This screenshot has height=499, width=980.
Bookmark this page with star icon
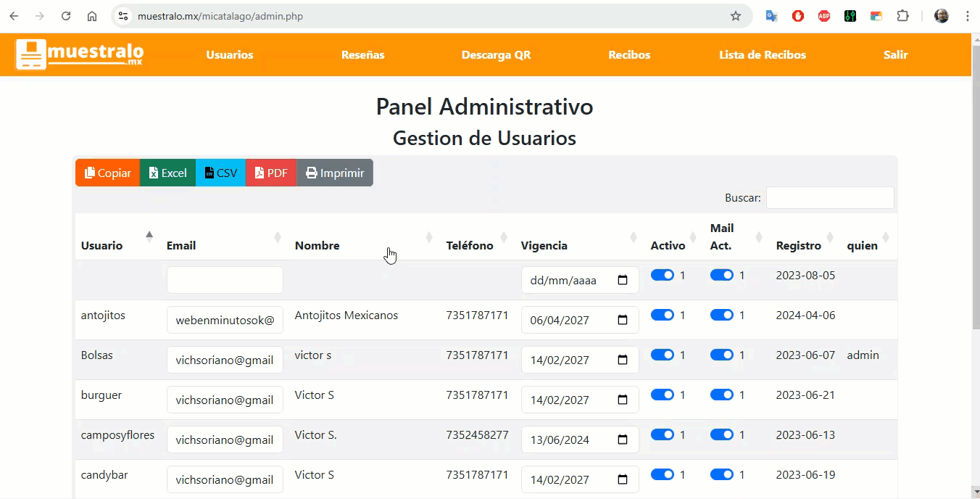[736, 16]
